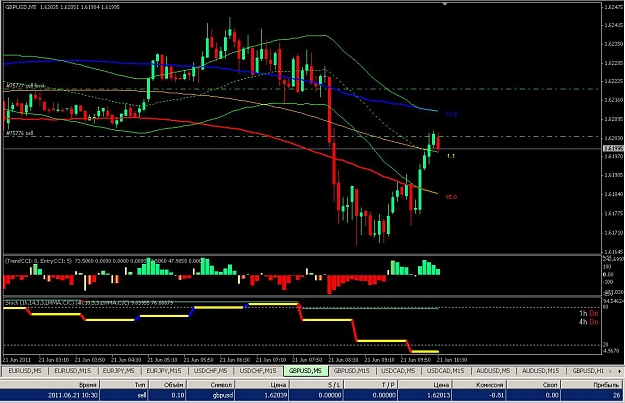Click the open price cell 1.62039
This screenshot has width=625, height=403.
point(262,395)
